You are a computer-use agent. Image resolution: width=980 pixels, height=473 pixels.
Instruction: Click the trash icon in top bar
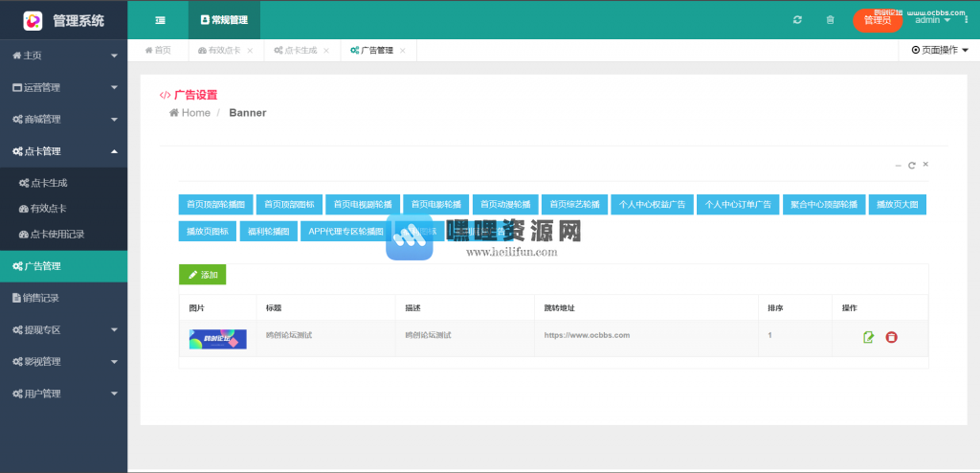click(830, 20)
